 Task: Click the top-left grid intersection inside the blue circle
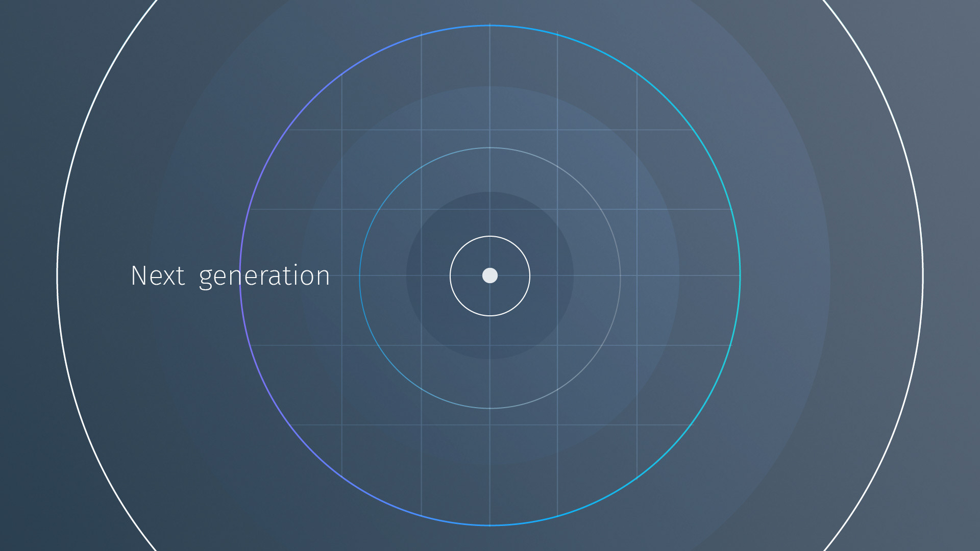coord(341,130)
